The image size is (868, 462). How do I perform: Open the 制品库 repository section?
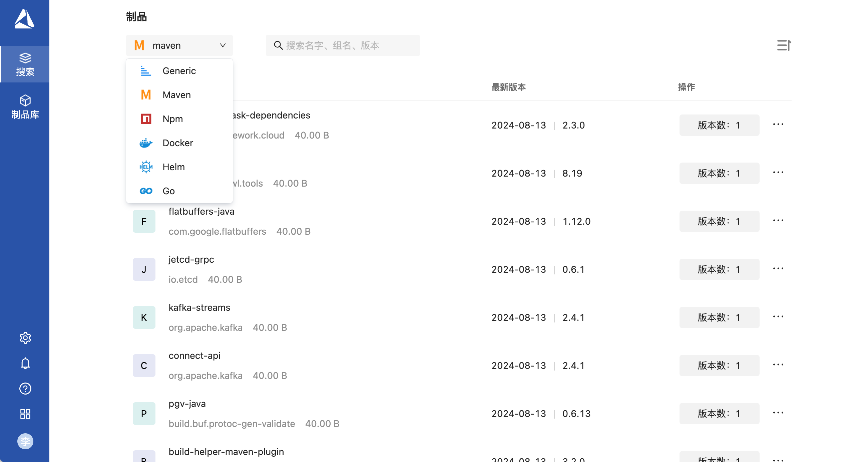pyautogui.click(x=25, y=107)
